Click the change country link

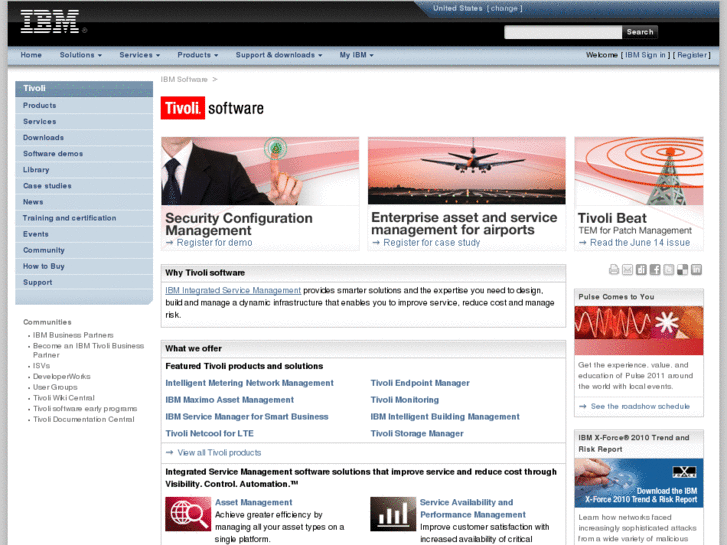[504, 8]
